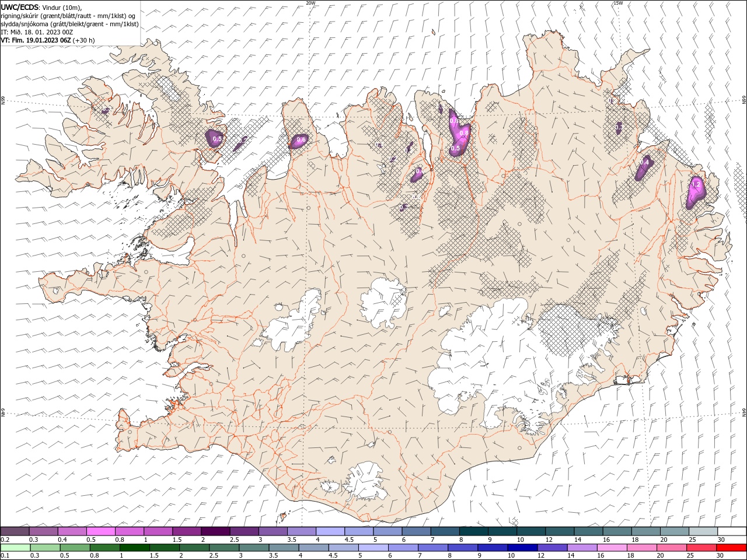747x560 pixels.
Task: Click the '1.2' snowfall value on the east coast
Action: coord(695,184)
